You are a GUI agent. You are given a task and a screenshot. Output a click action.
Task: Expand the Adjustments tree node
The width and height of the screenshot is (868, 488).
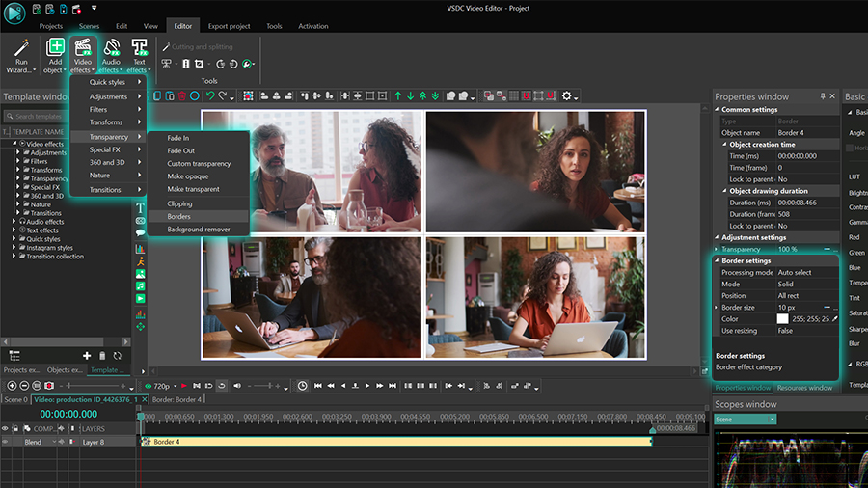(x=18, y=152)
